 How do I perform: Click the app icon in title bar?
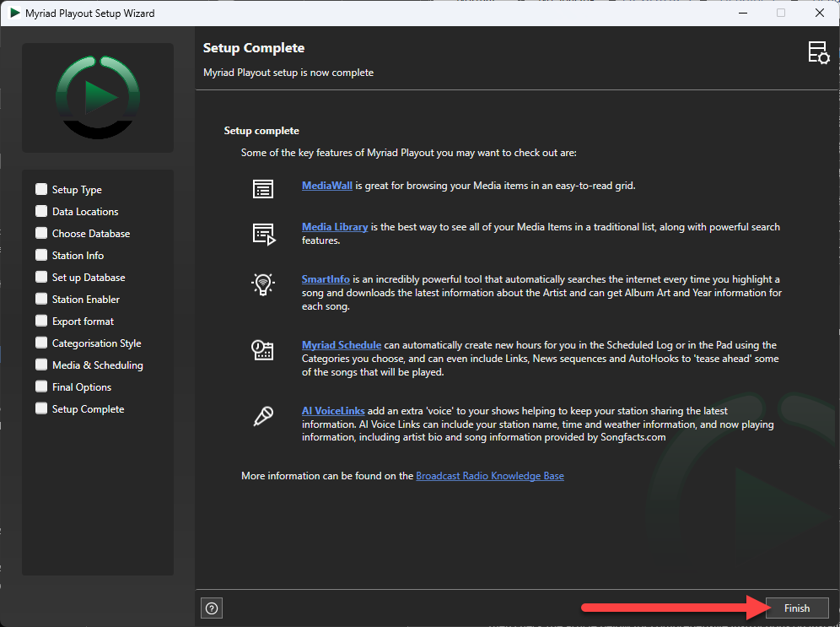click(15, 13)
